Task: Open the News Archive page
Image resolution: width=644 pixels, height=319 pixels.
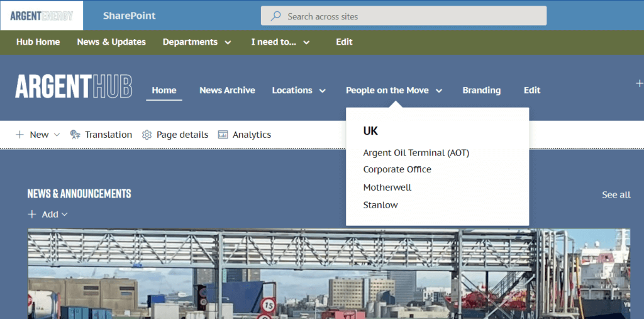Action: pyautogui.click(x=227, y=90)
